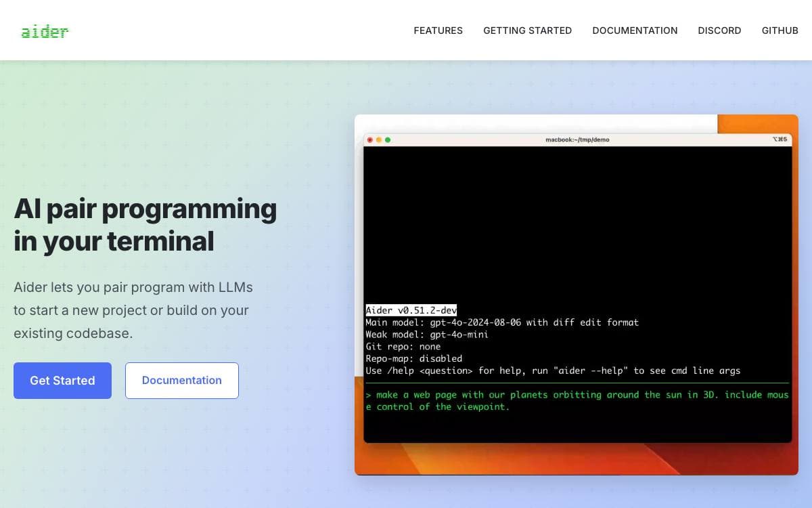Screen dimensions: 812x508
Task: Open the Features nav link
Action: click(x=438, y=30)
